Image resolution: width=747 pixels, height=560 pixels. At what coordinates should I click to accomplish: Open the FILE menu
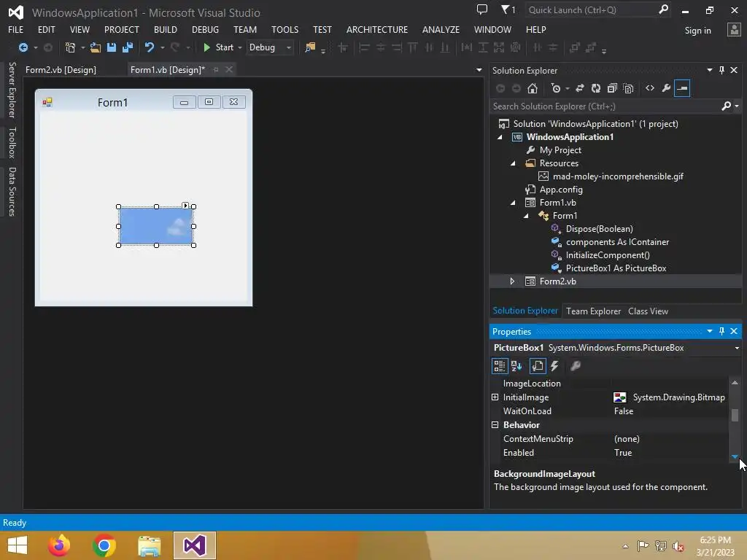pos(16,29)
